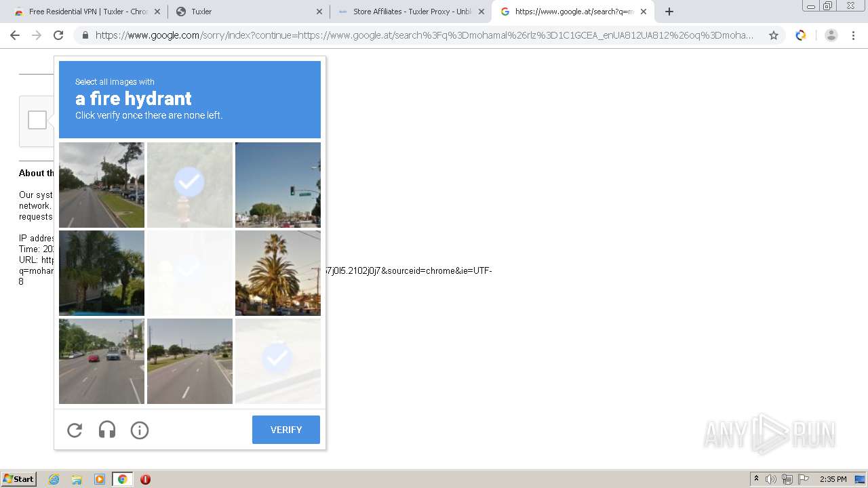Show captcha help information

(x=140, y=430)
